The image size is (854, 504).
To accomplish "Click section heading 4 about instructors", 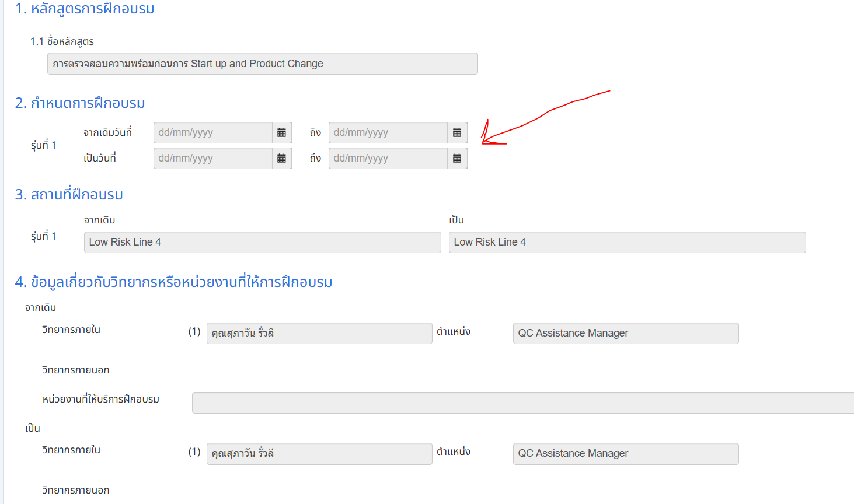I will (x=173, y=282).
